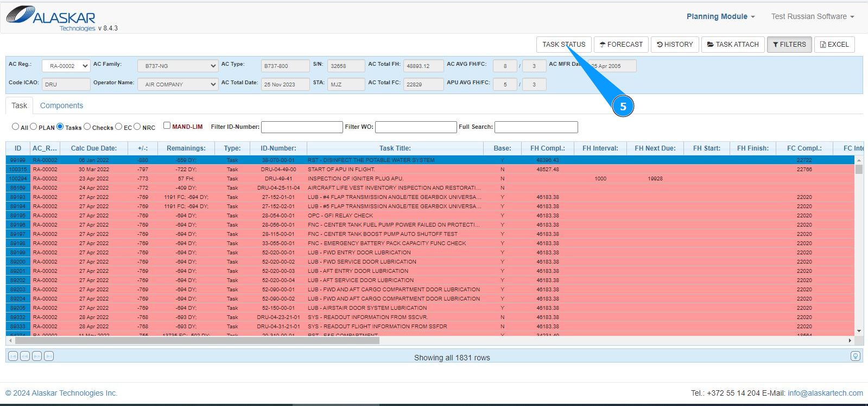The height and width of the screenshot is (406, 868).
Task: Go to the first page of results
Action: point(13,357)
